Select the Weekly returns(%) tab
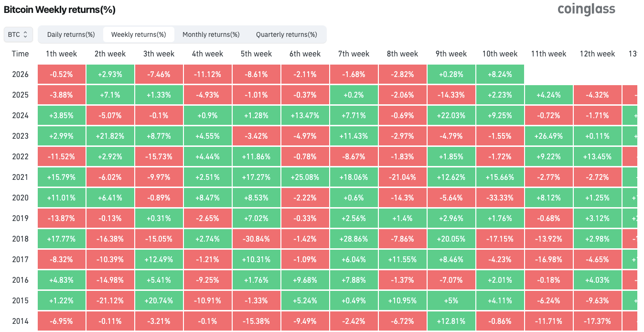Viewport: 644px width, 332px height. 139,34
